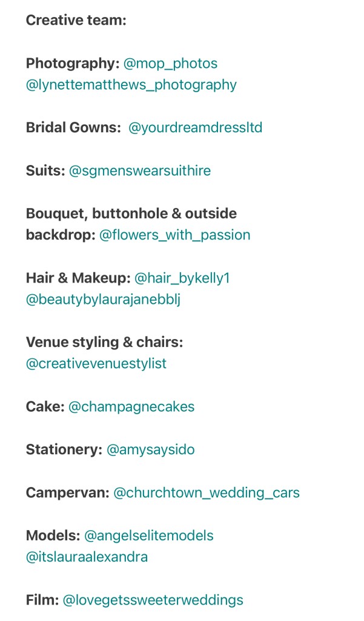Visit @churchtown_wedding_cars campervan link
Image resolution: width=364 pixels, height=621 pixels.
(207, 492)
